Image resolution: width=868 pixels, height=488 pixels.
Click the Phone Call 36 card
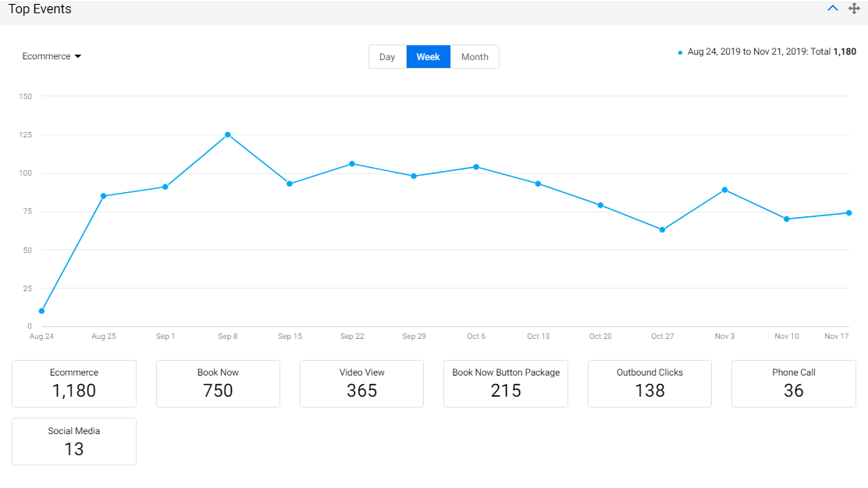[794, 384]
